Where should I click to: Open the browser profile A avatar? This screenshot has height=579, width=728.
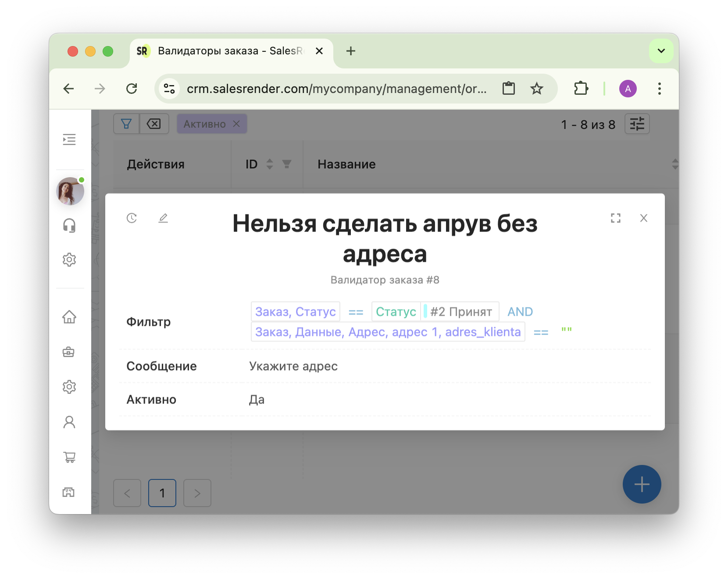[x=628, y=89]
